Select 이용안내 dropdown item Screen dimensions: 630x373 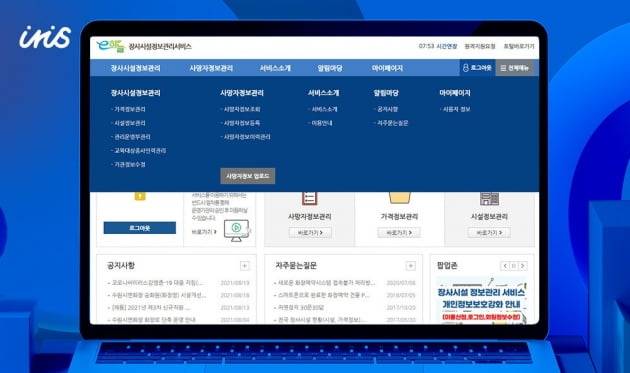pyautogui.click(x=321, y=123)
